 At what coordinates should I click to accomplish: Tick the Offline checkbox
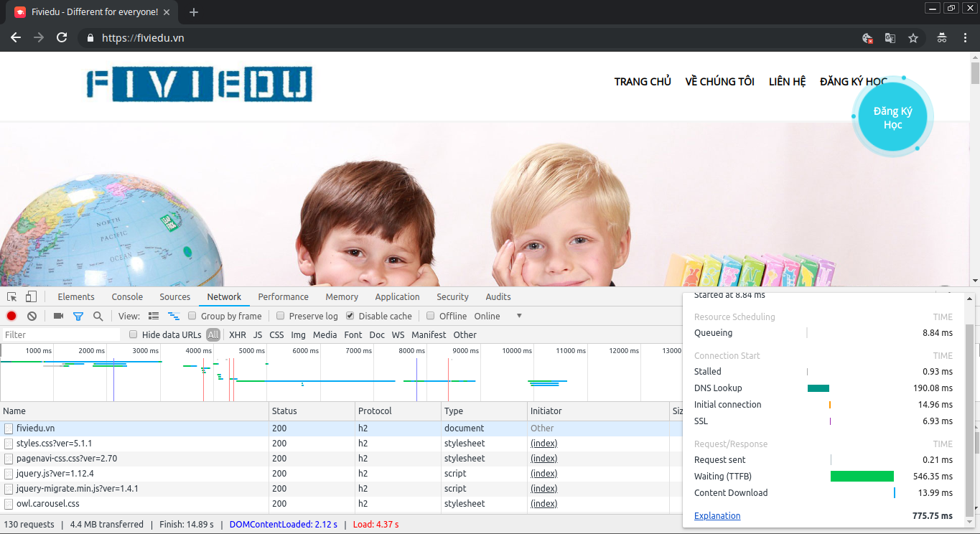(x=431, y=316)
